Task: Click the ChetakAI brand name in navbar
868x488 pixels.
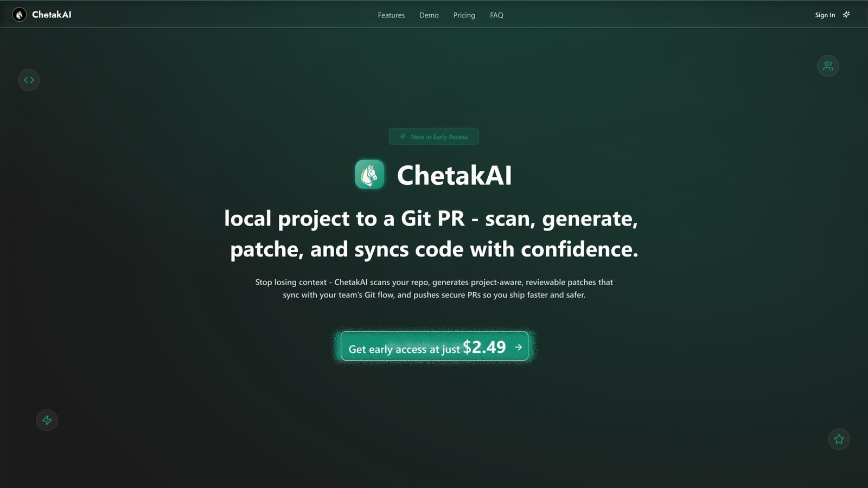Action: [x=52, y=15]
